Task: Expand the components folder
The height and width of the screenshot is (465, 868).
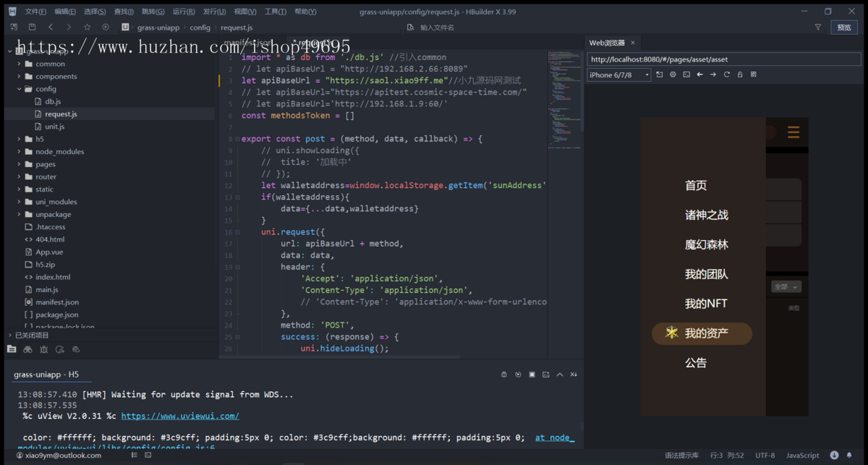Action: point(20,76)
